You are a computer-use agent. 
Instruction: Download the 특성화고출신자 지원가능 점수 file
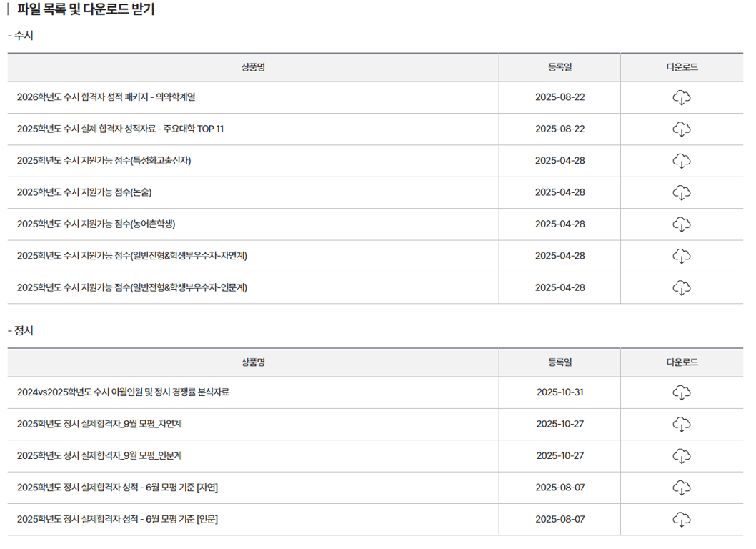682,161
